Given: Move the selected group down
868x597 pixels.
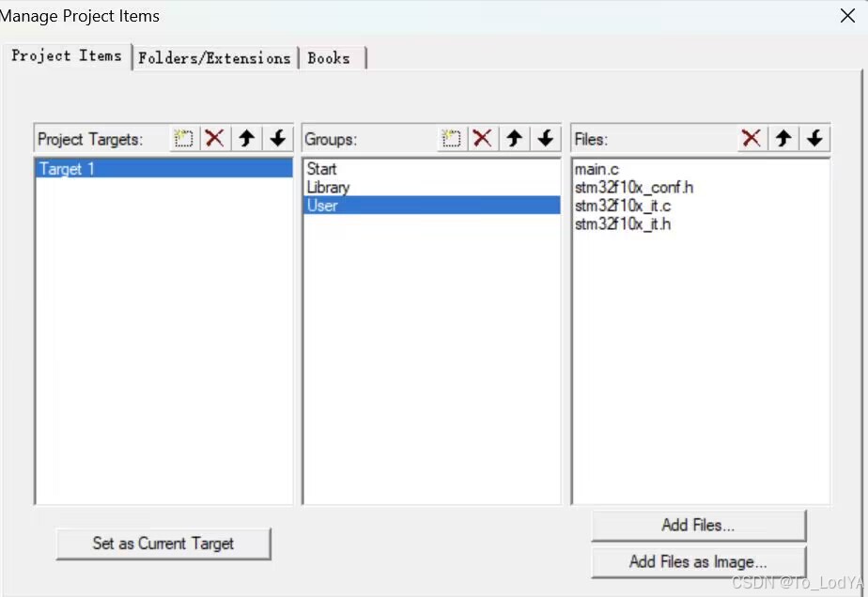Looking at the screenshot, I should pyautogui.click(x=546, y=138).
